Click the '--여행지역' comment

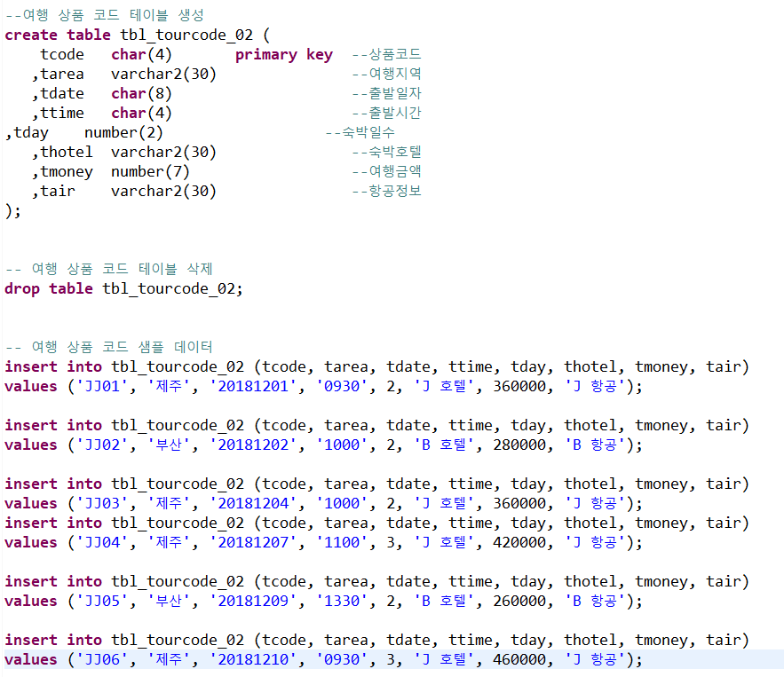(x=386, y=74)
